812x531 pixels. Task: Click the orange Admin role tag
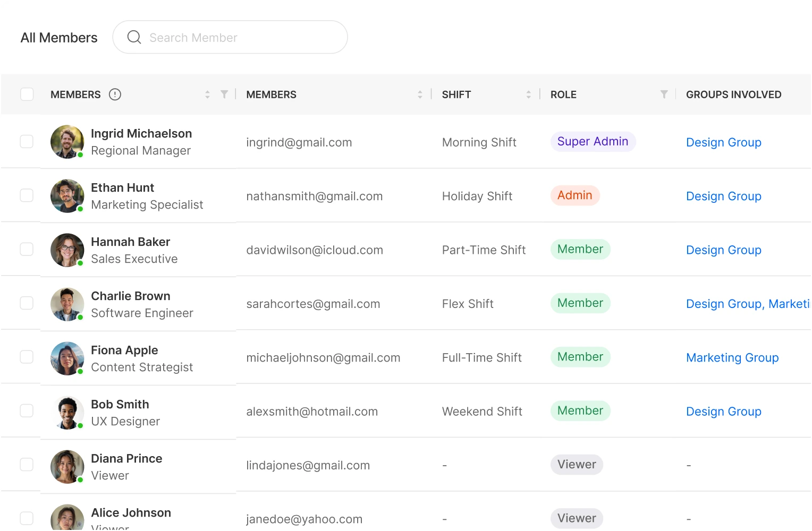(x=575, y=195)
